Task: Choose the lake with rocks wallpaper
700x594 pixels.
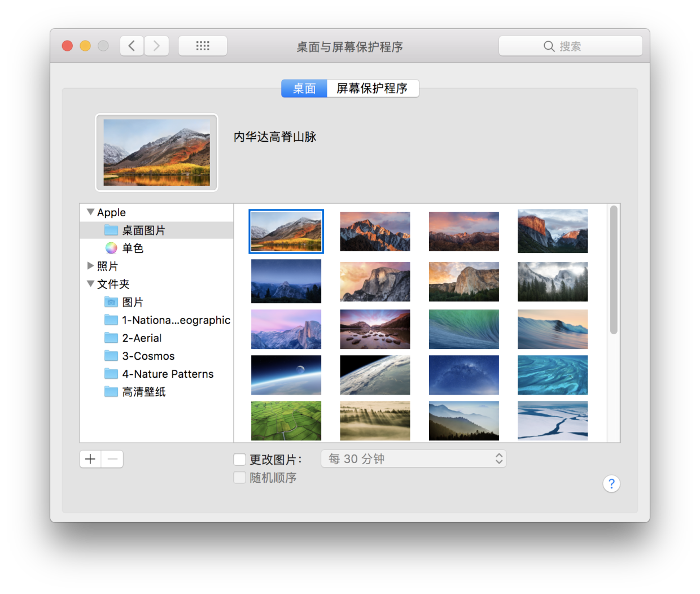Action: (x=375, y=329)
